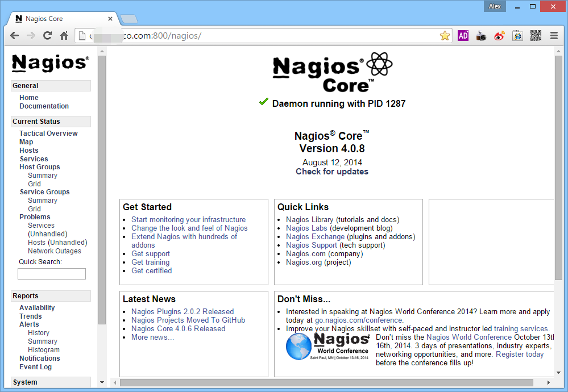568x392 pixels.
Task: Open Availability report
Action: click(37, 308)
